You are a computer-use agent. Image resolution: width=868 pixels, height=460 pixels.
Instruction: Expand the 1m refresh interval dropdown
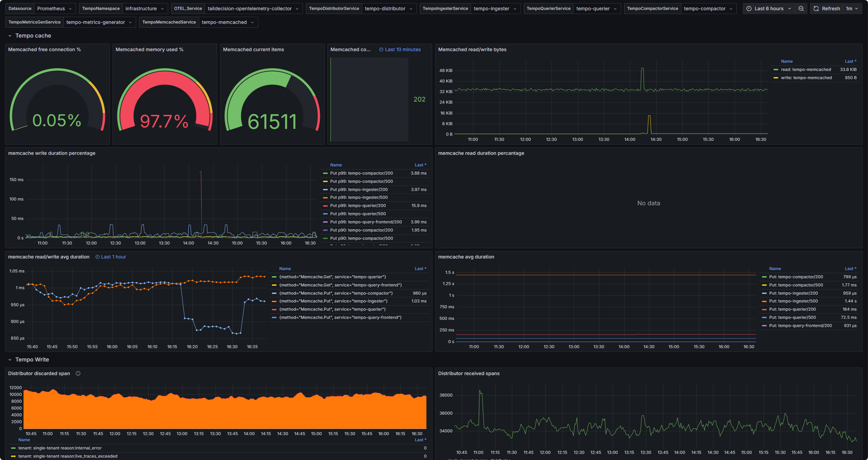(852, 9)
